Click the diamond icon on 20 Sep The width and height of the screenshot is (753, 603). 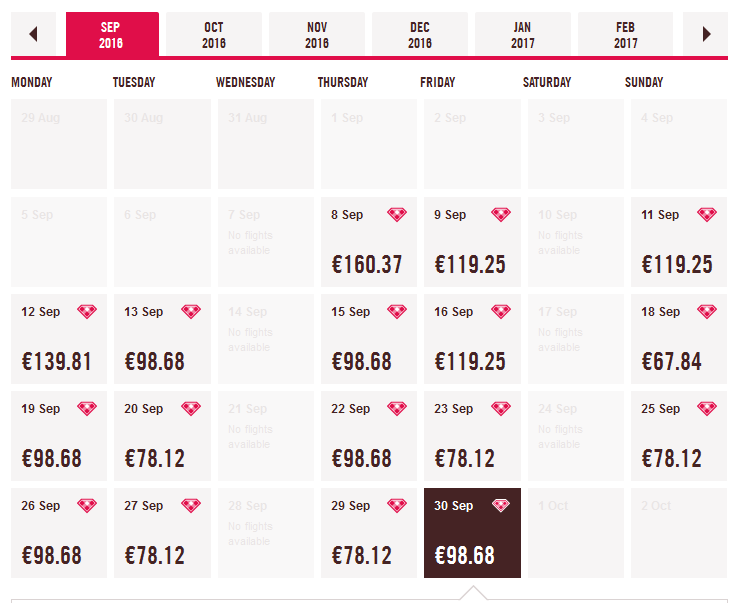[x=191, y=409]
